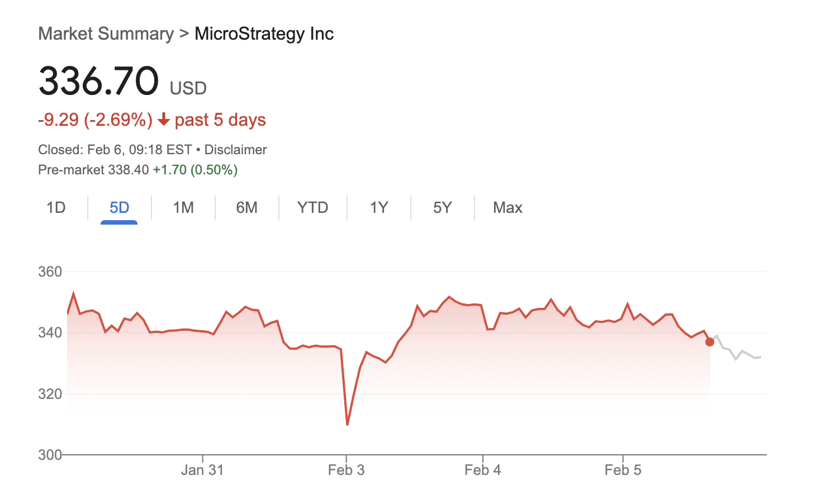Screen dimensions: 816x504
Task: Click the pre-market +1.70 (0.50%) change
Action: [195, 170]
